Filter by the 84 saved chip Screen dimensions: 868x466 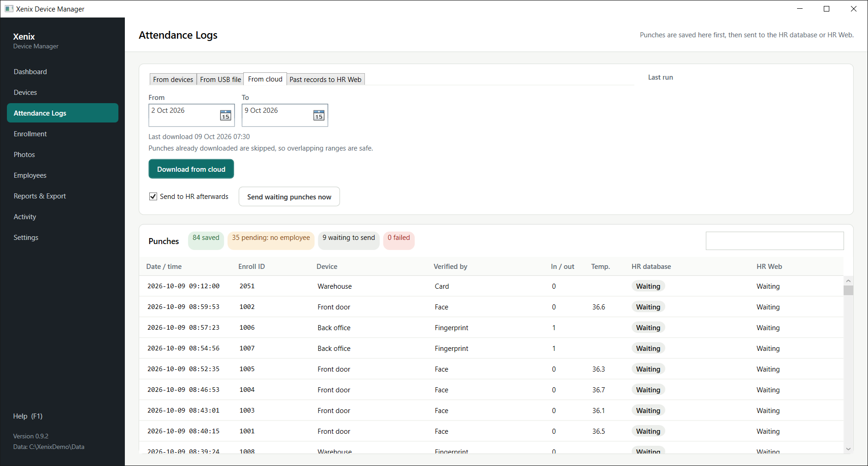(x=206, y=241)
